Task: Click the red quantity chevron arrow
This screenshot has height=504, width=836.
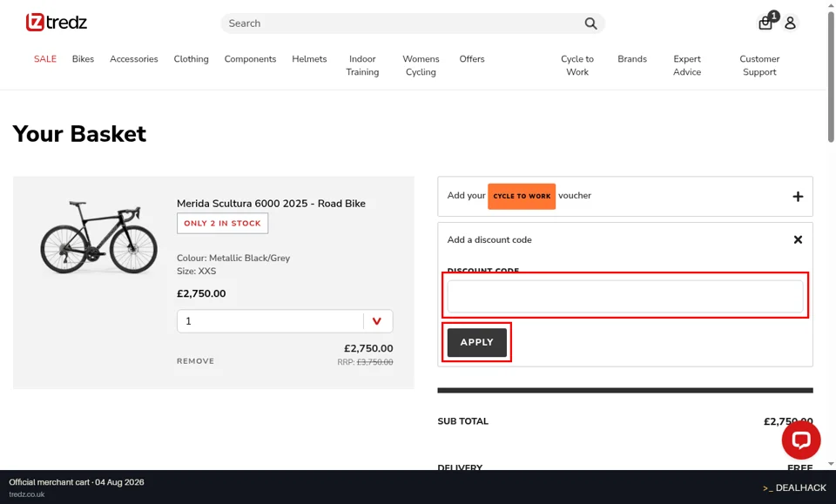Action: tap(377, 321)
